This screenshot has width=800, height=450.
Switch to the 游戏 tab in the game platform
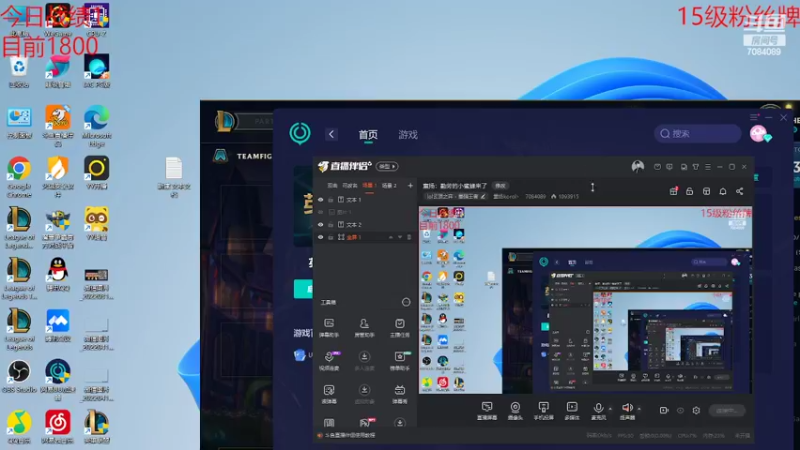click(408, 135)
